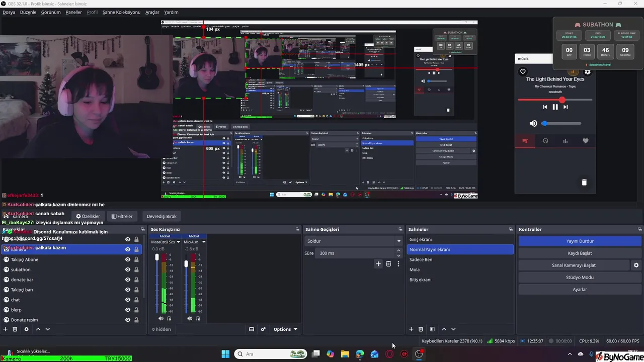Viewport: 644px width, 362px height.
Task: Open favorites heart tab in müzik player
Action: coord(585,141)
